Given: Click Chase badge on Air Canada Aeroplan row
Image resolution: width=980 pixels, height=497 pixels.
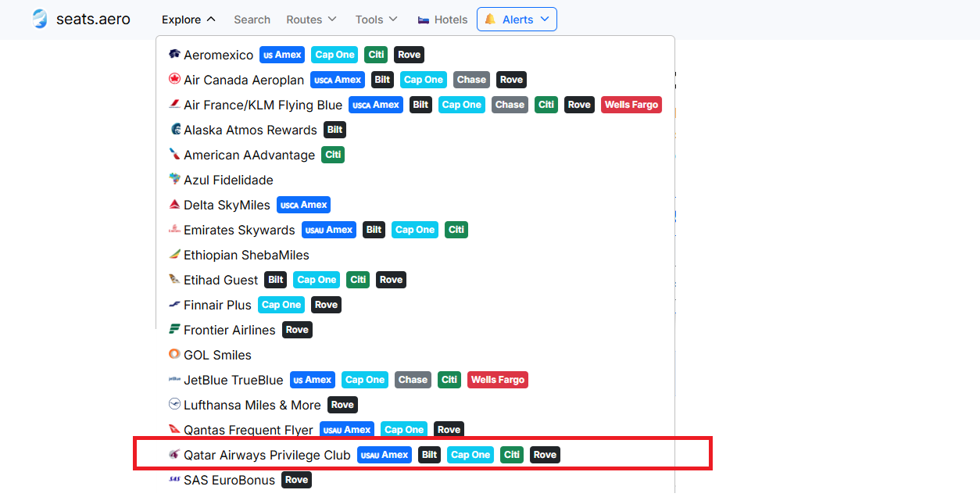Looking at the screenshot, I should [x=471, y=80].
